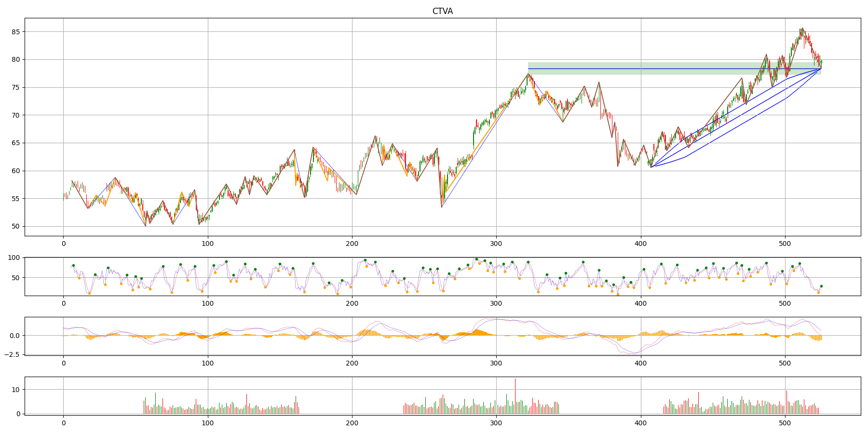Click where blue fan lines converge at right
868x434 pixels.
tap(821, 68)
